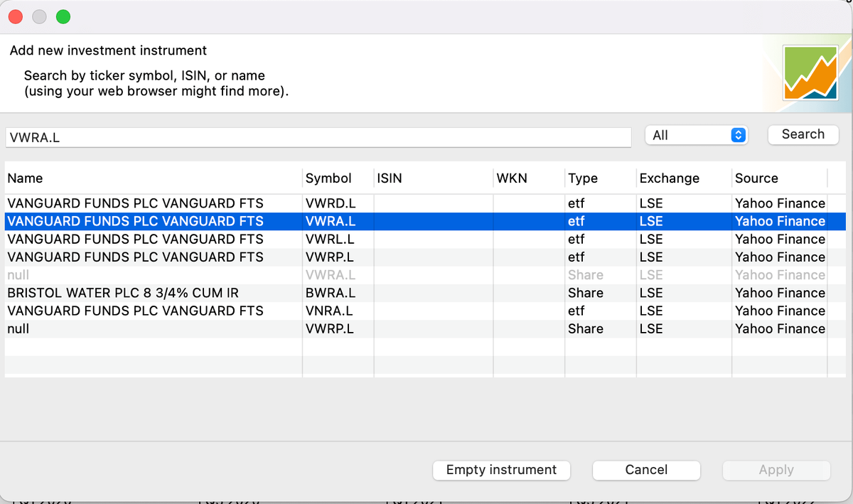
Task: Click the disabled Apply button
Action: [x=776, y=470]
